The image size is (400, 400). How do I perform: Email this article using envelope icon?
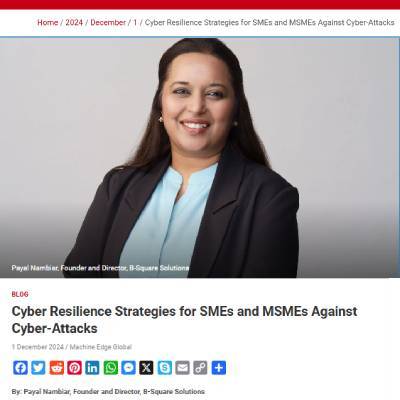[x=182, y=368]
